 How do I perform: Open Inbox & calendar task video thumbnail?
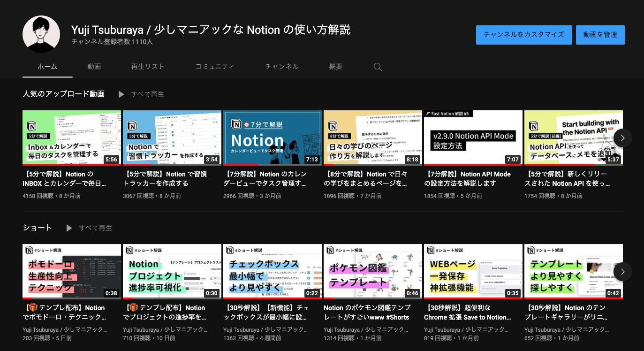coord(72,138)
